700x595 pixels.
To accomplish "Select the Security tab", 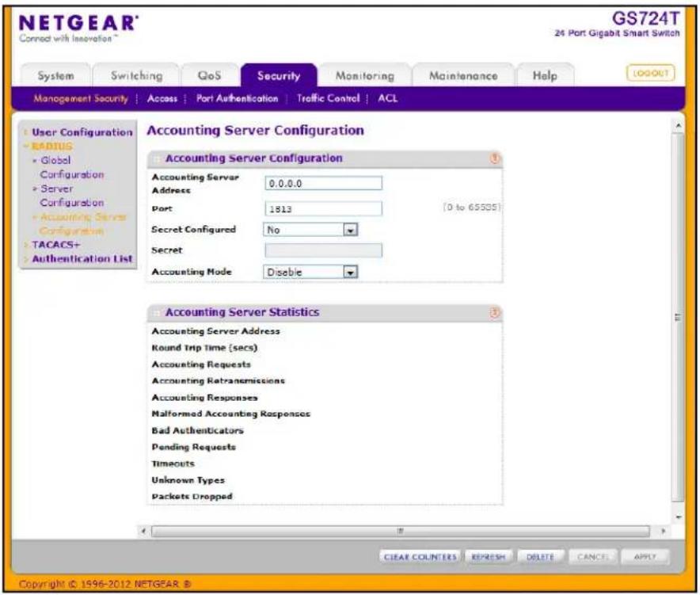I will pyautogui.click(x=279, y=75).
